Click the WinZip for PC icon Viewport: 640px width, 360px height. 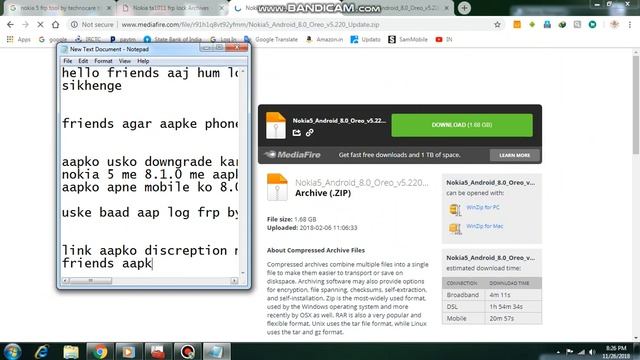point(455,209)
